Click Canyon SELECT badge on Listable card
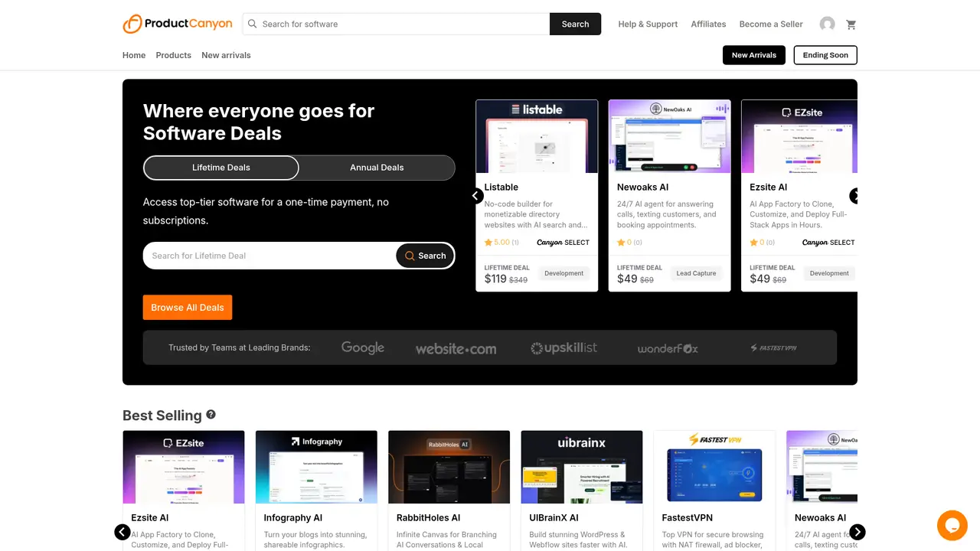This screenshot has height=551, width=980. 563,243
